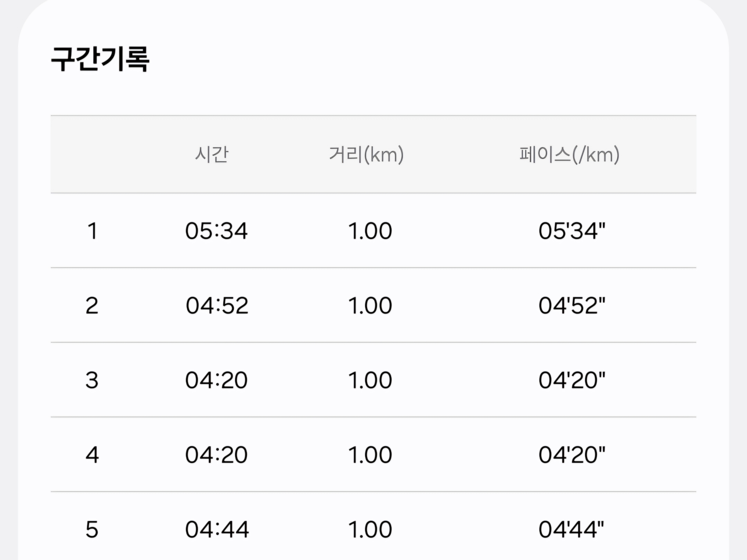Click the pace 05'34" in lap 1
747x560 pixels.
pyautogui.click(x=572, y=231)
